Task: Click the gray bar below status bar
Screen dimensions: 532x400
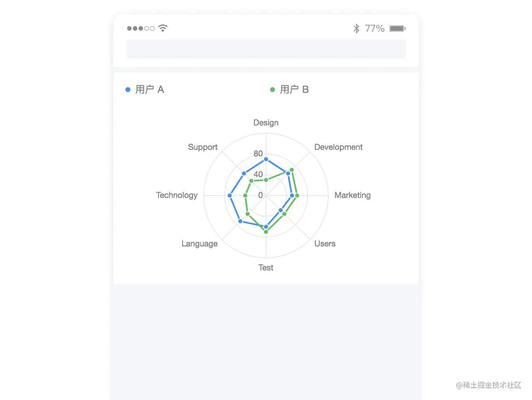Action: coord(266,49)
